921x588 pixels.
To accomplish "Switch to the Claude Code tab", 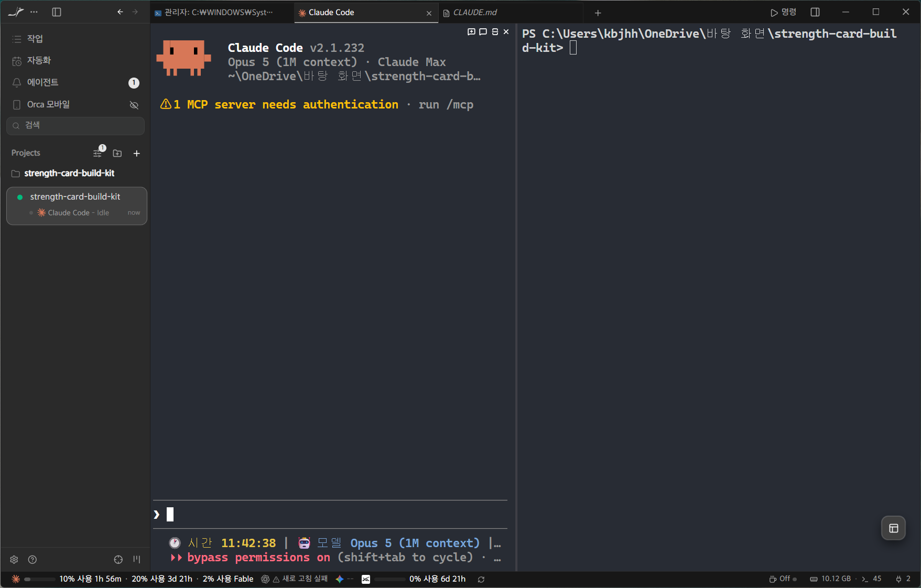I will [366, 13].
